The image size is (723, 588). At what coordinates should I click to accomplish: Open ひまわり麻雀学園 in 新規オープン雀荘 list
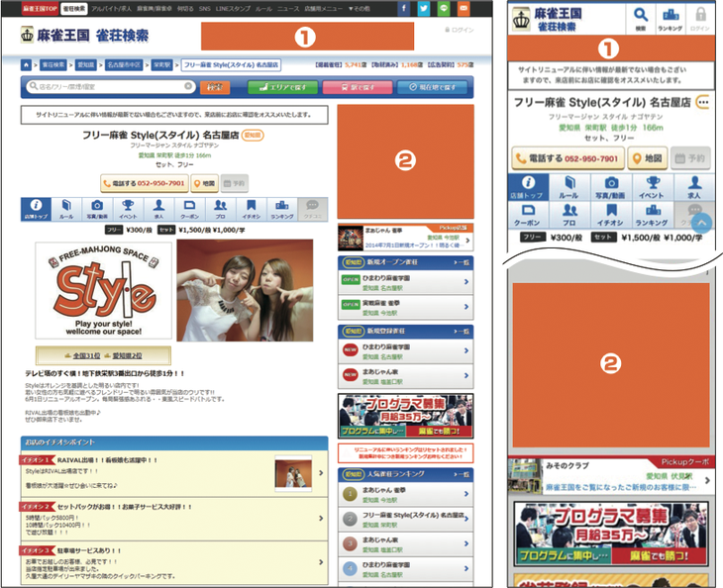406,282
